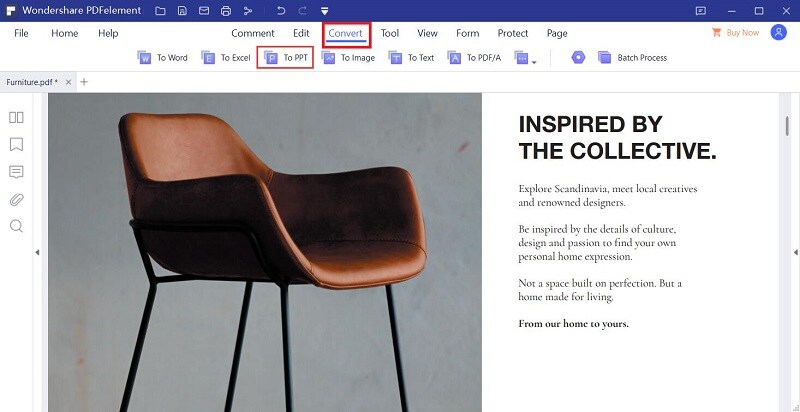Convert the document to PDF/A
This screenshot has width=800, height=412.
click(x=475, y=58)
